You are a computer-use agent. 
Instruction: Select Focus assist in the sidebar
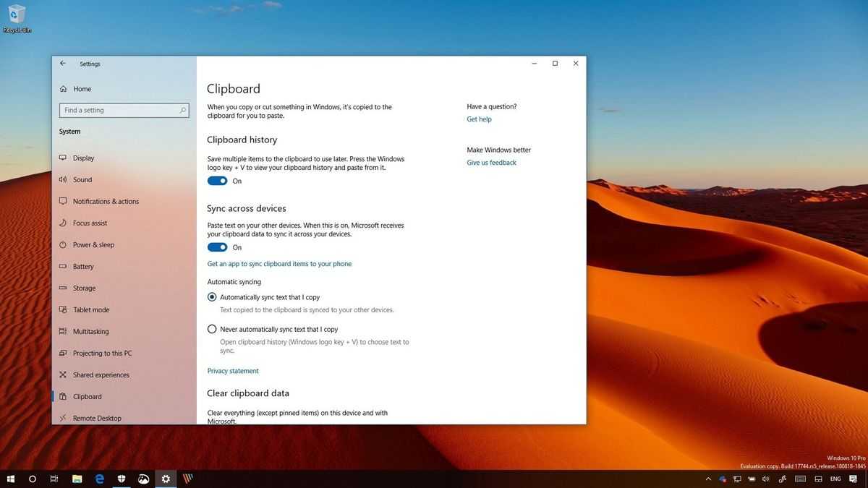[x=83, y=223]
